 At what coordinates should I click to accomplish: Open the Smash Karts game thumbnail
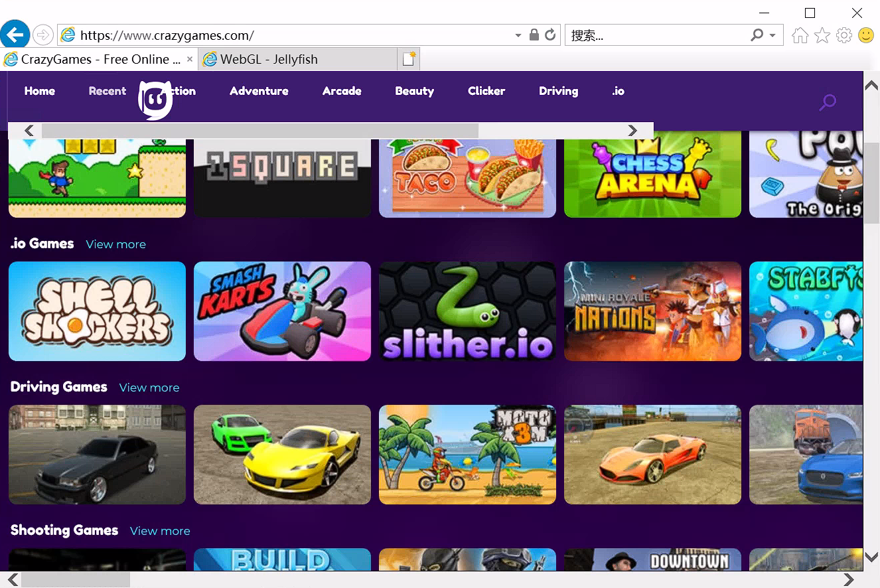282,311
